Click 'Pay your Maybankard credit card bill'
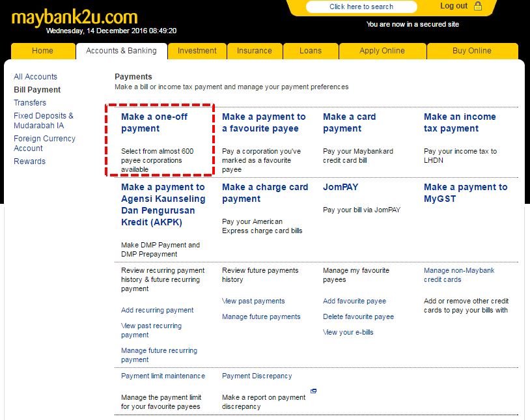 click(x=358, y=156)
